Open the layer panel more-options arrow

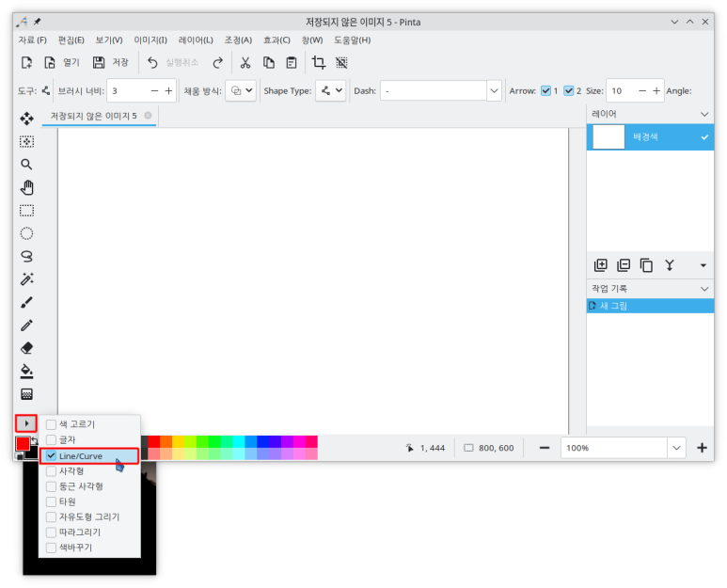703,265
